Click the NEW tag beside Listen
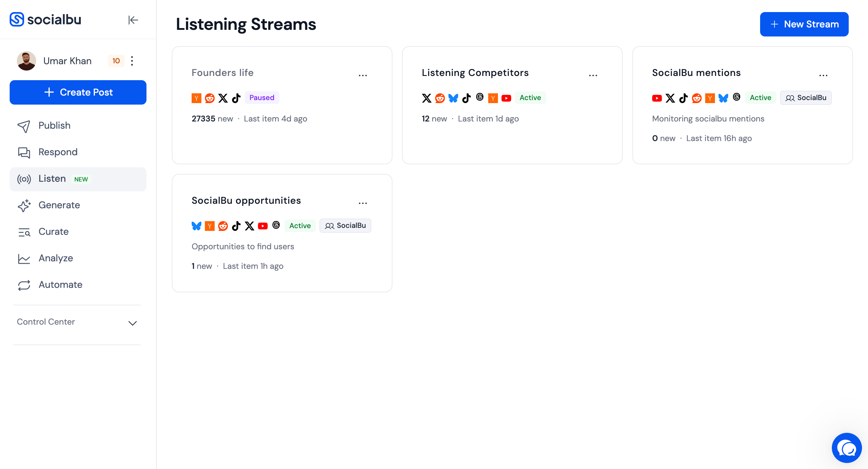The height and width of the screenshot is (469, 868). [81, 179]
